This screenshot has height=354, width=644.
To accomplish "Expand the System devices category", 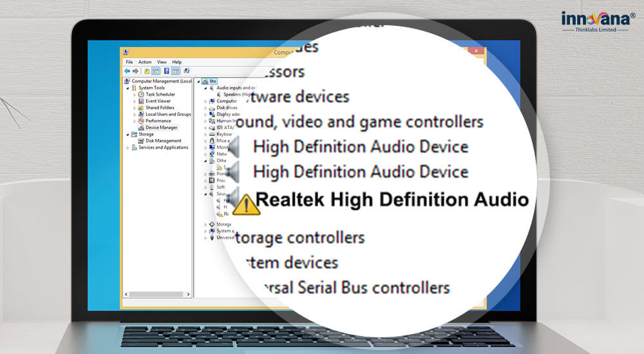I will [x=206, y=231].
